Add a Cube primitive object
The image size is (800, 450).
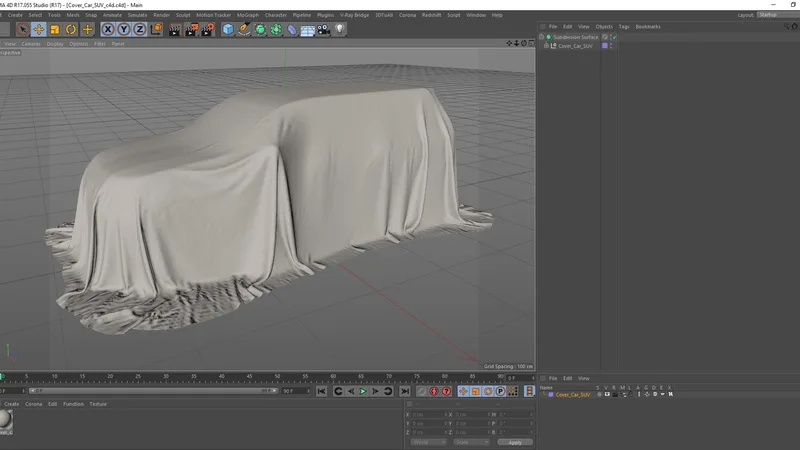228,30
